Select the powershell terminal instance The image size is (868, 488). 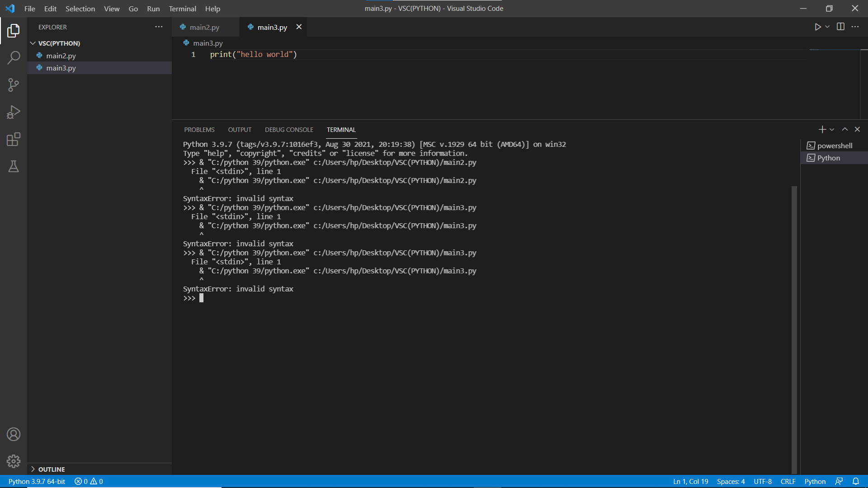click(x=834, y=145)
